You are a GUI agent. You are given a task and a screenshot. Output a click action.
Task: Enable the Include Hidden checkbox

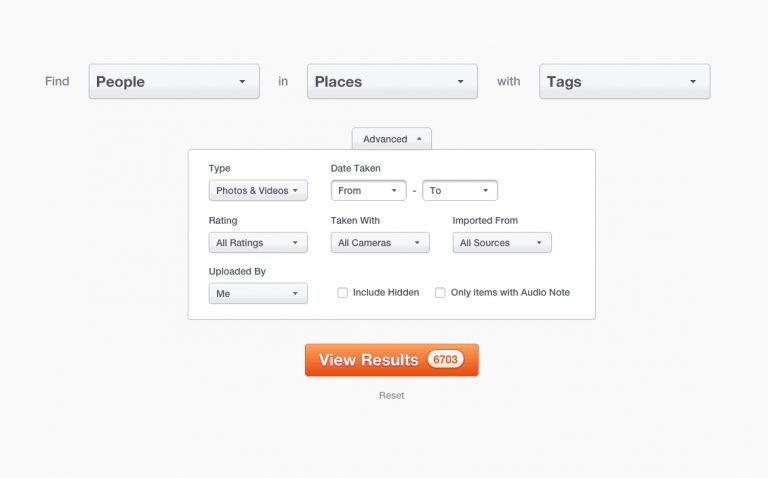click(343, 293)
